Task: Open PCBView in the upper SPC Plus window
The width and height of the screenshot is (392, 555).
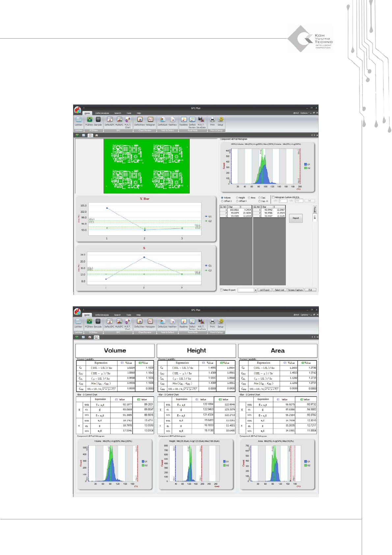Action: 89,121
